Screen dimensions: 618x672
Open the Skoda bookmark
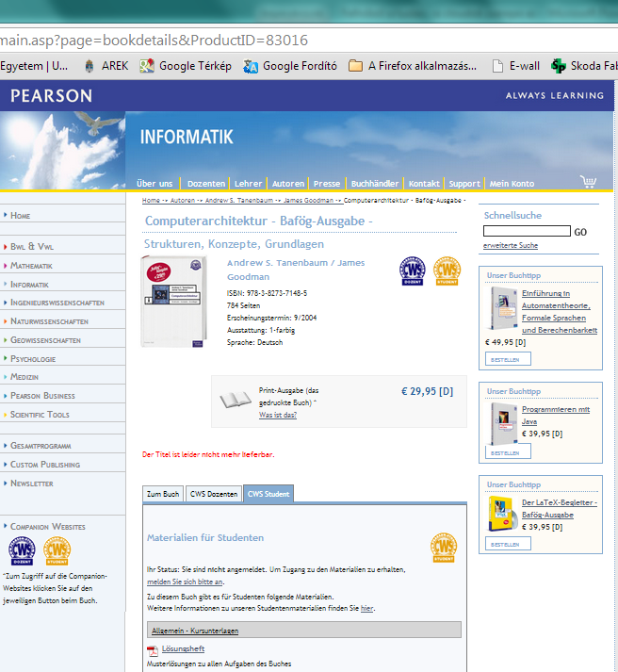(x=584, y=66)
